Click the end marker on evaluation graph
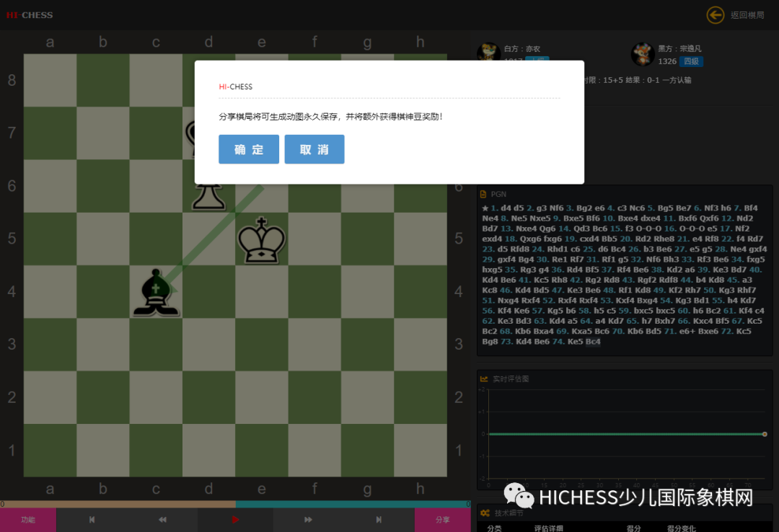The width and height of the screenshot is (779, 532). click(765, 434)
